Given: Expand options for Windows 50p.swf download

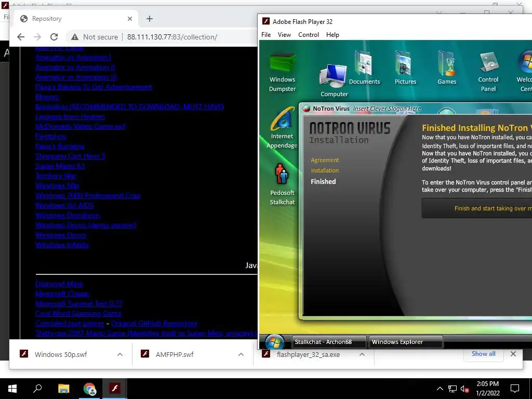Looking at the screenshot, I should (x=120, y=354).
